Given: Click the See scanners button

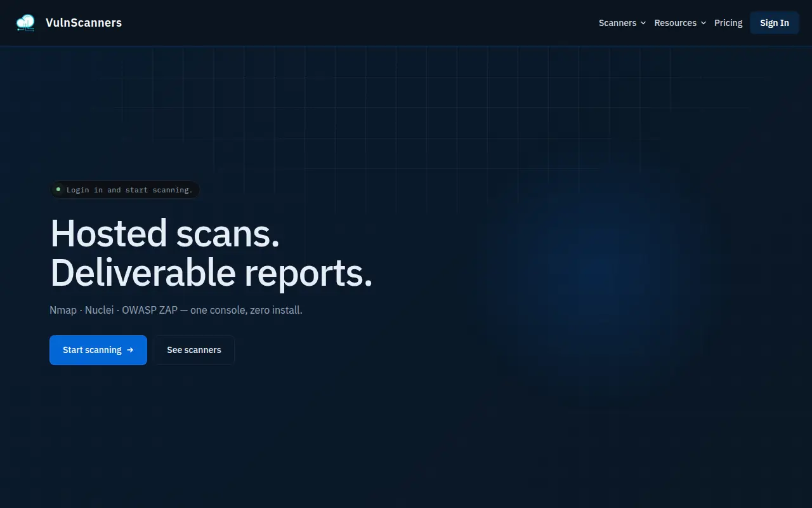Looking at the screenshot, I should 194,350.
